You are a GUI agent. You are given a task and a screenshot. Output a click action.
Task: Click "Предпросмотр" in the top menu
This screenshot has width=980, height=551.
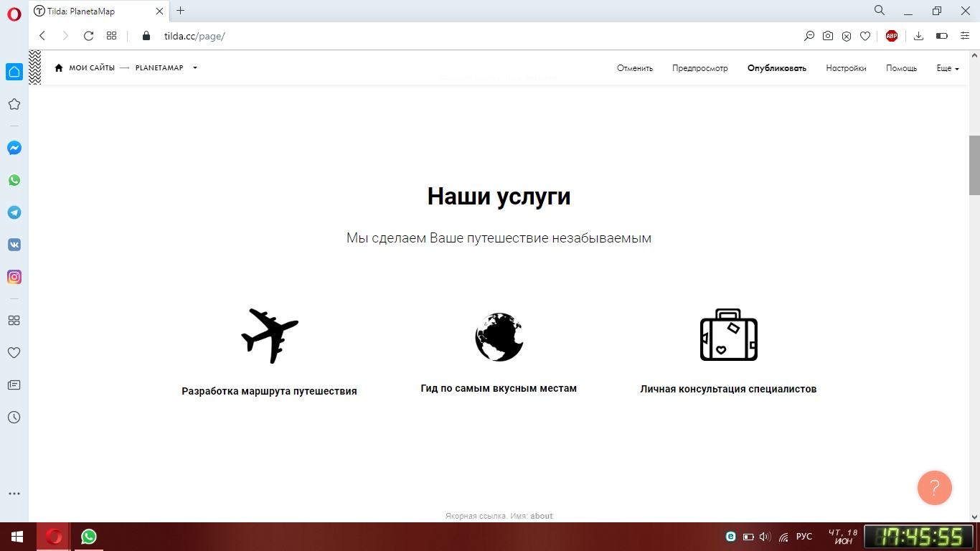pyautogui.click(x=699, y=68)
